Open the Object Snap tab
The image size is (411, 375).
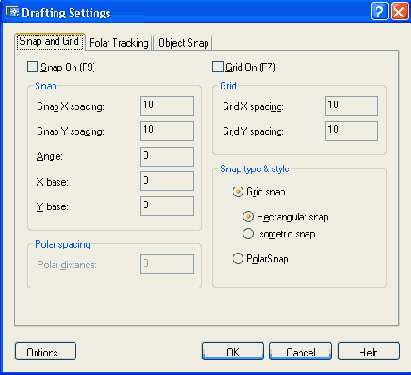click(183, 43)
